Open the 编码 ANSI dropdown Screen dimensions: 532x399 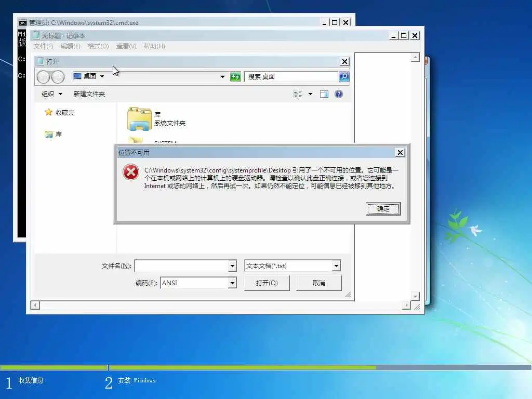click(x=232, y=283)
